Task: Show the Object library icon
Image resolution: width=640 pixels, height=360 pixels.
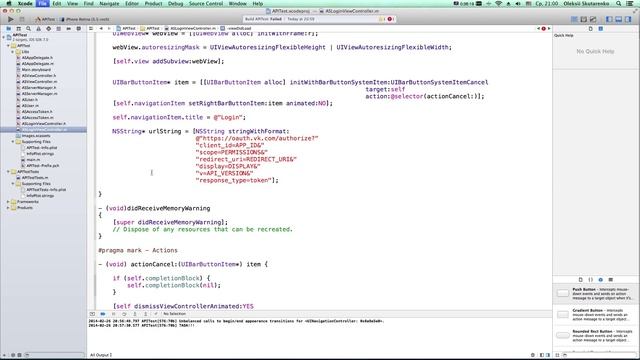Action: click(x=600, y=280)
